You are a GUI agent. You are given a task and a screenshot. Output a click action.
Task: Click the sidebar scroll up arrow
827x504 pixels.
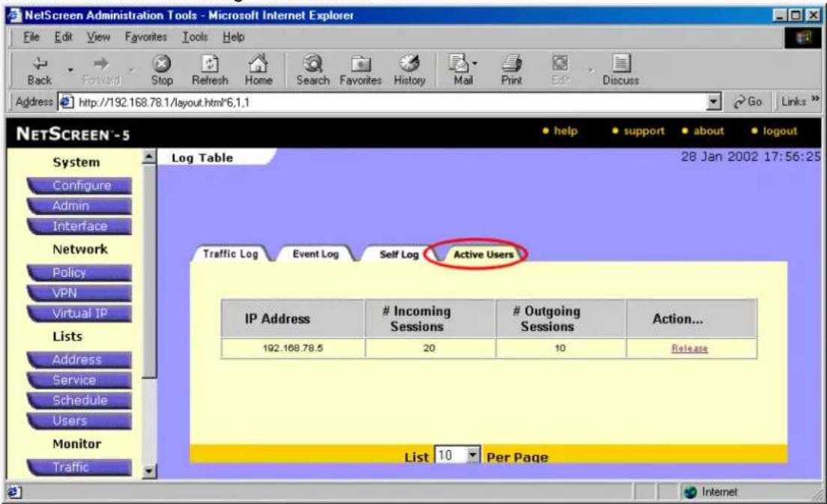point(149,157)
